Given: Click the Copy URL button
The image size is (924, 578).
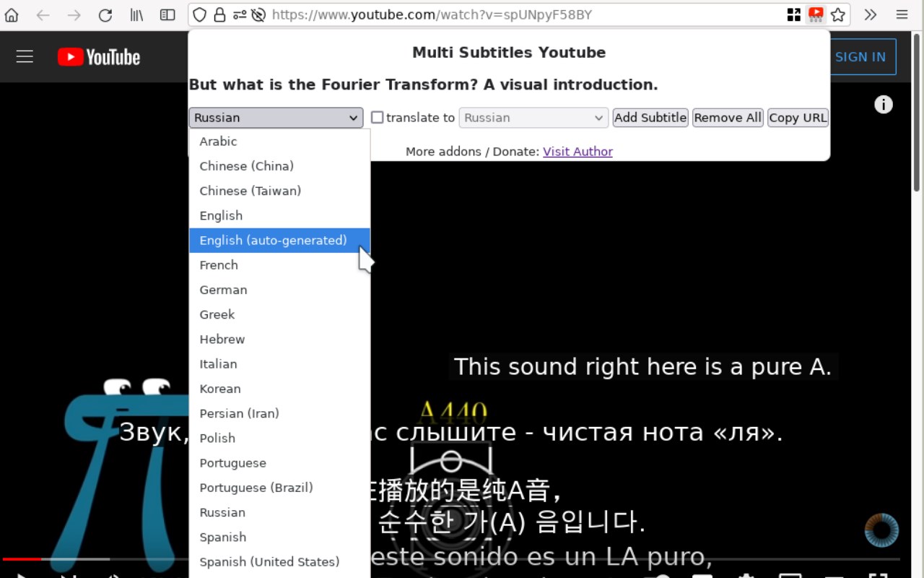Looking at the screenshot, I should pyautogui.click(x=798, y=118).
